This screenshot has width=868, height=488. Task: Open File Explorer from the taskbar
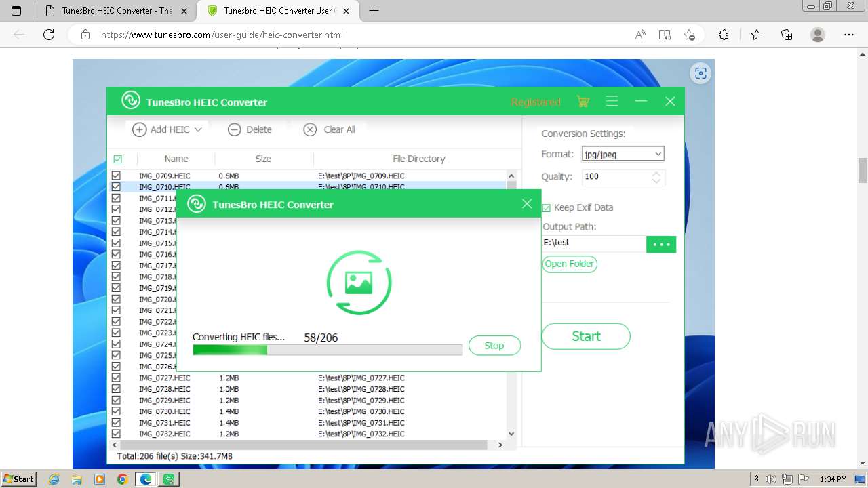point(77,479)
